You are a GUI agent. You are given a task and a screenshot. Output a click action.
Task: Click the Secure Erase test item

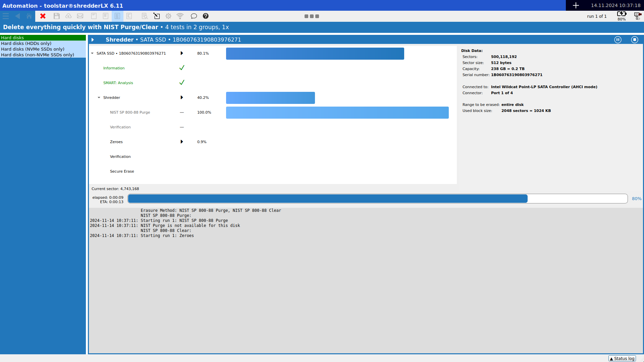122,171
